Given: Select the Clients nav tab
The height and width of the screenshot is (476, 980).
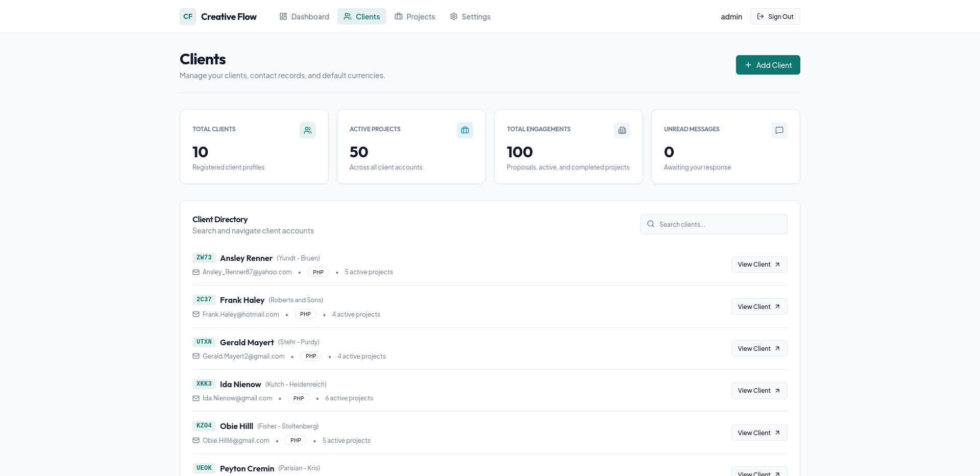Looking at the screenshot, I should coord(362,16).
